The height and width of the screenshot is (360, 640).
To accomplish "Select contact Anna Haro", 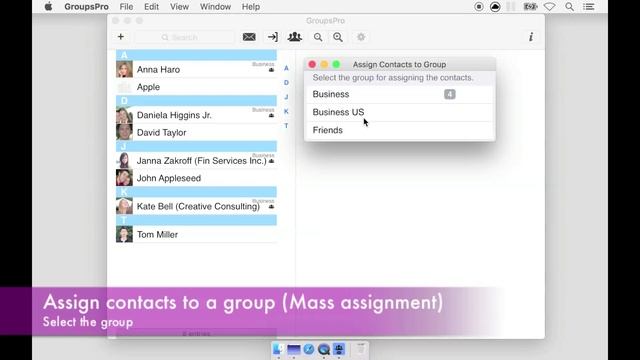I will coord(196,69).
